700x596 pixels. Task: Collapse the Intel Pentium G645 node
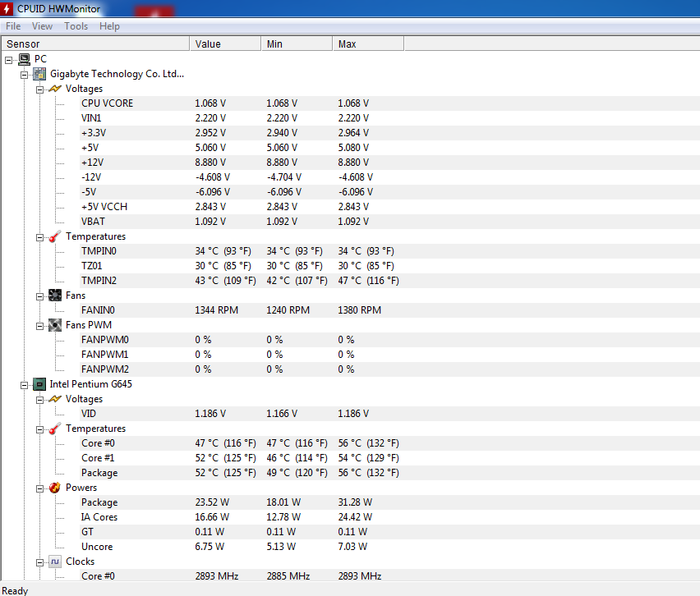[24, 385]
